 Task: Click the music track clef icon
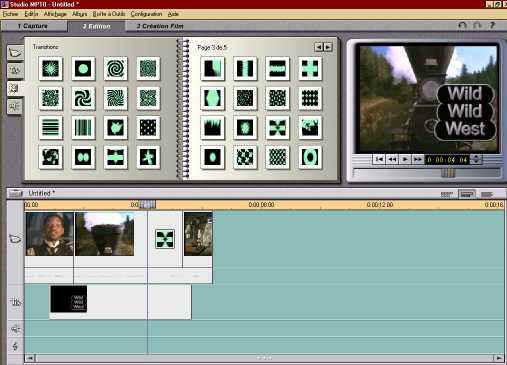(x=15, y=346)
